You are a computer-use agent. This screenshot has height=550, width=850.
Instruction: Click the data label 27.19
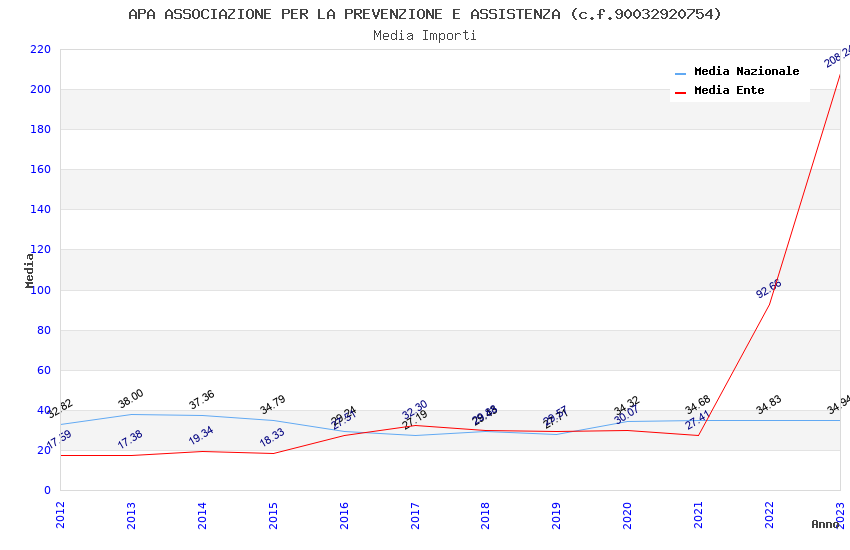pos(415,419)
